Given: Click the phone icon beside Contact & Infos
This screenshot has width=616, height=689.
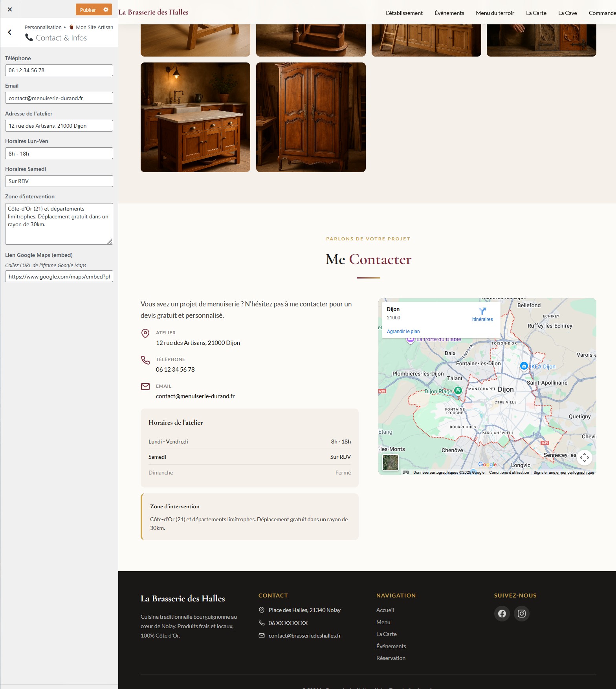Looking at the screenshot, I should tap(29, 38).
